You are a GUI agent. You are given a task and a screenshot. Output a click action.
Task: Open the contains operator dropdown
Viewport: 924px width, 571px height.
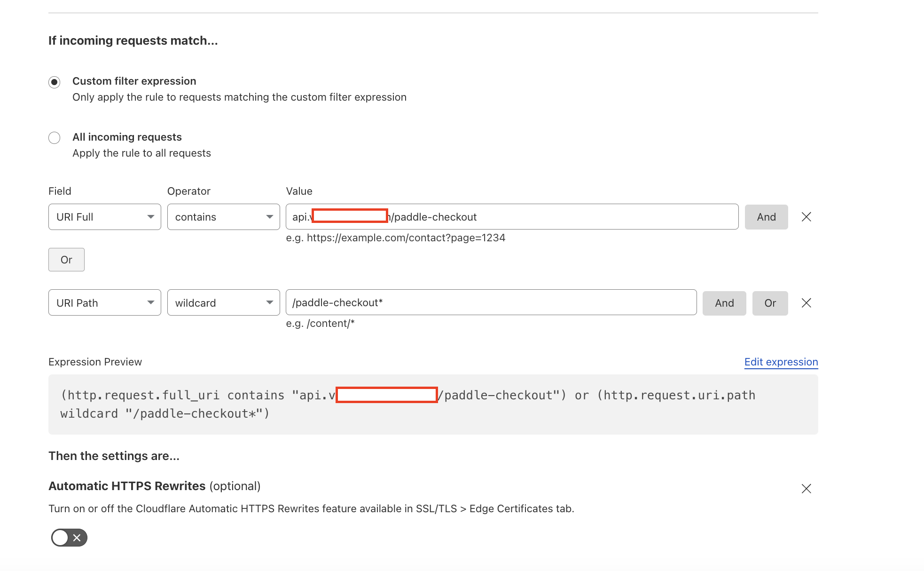[x=223, y=217]
